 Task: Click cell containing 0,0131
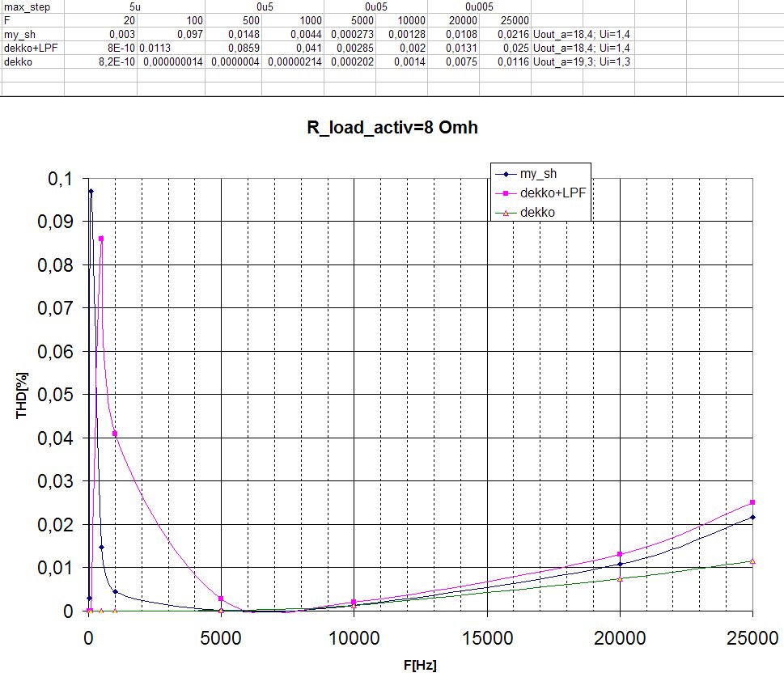coord(454,48)
